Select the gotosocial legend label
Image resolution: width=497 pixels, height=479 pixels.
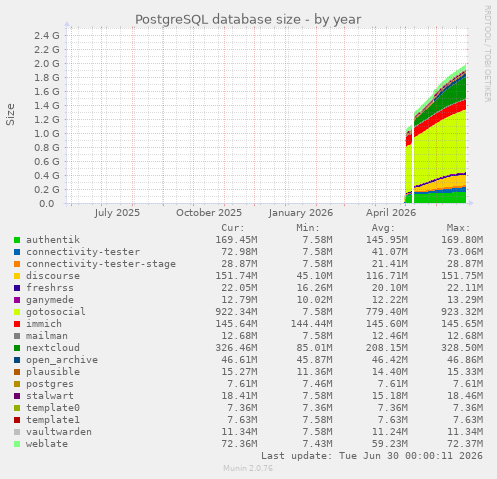coord(56,312)
